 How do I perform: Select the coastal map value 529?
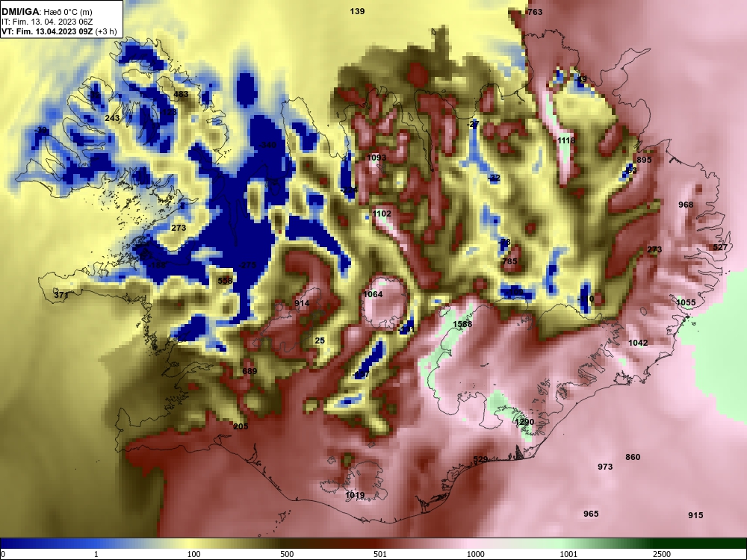click(480, 459)
